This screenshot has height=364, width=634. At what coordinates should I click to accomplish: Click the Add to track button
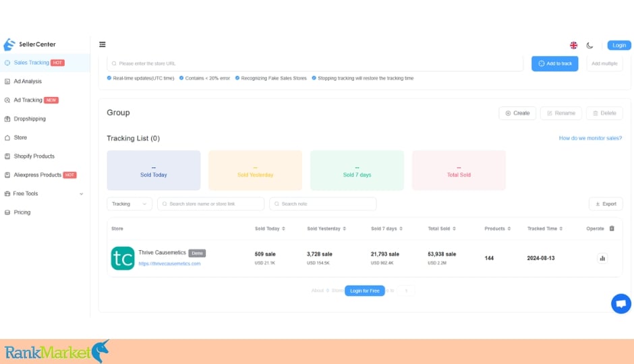coord(554,63)
